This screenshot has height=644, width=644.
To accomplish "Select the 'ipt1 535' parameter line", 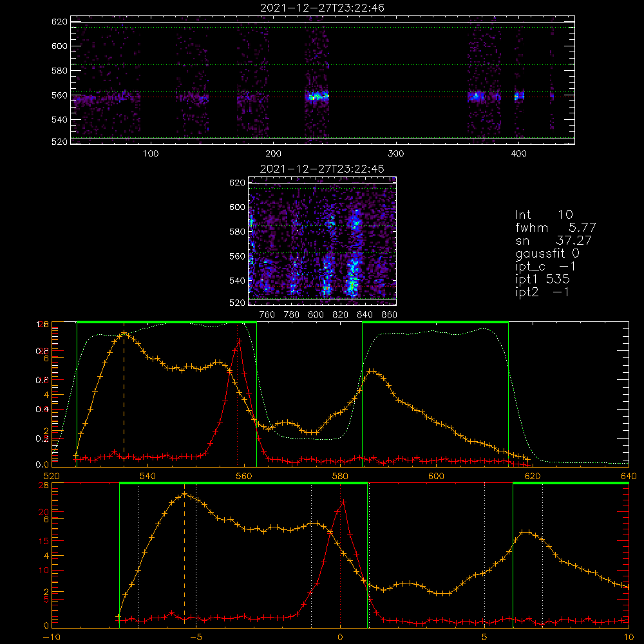I will [x=542, y=279].
